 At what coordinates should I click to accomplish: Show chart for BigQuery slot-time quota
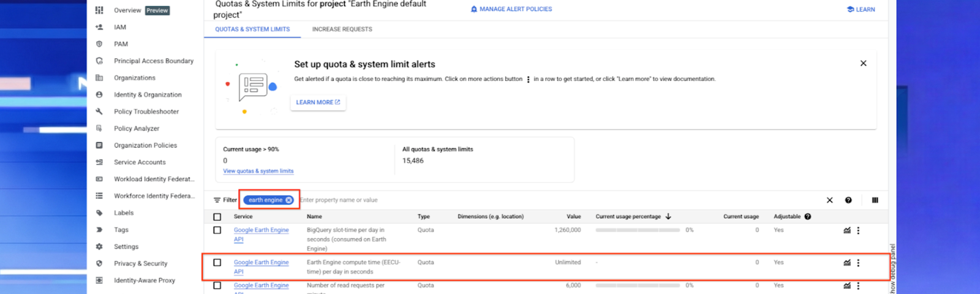pos(847,230)
